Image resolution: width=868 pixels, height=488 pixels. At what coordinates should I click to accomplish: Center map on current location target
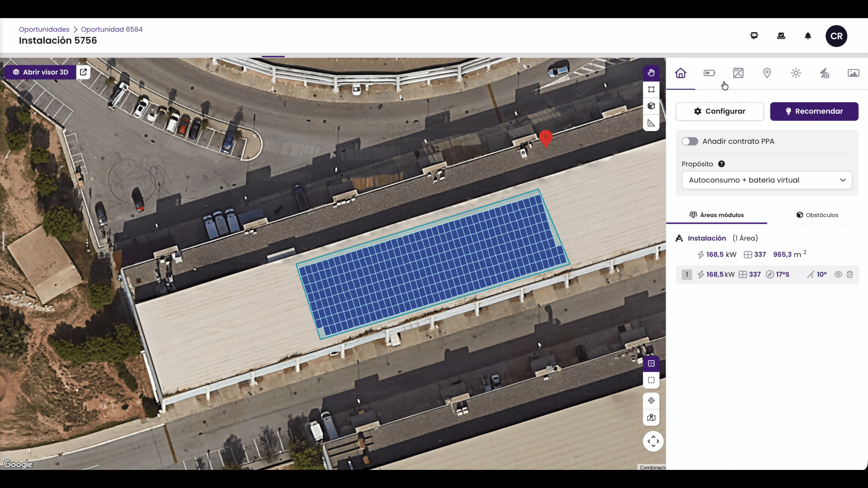tap(651, 401)
